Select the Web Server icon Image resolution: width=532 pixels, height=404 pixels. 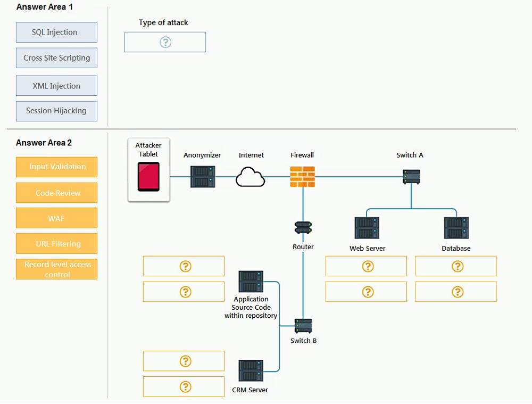coord(367,228)
